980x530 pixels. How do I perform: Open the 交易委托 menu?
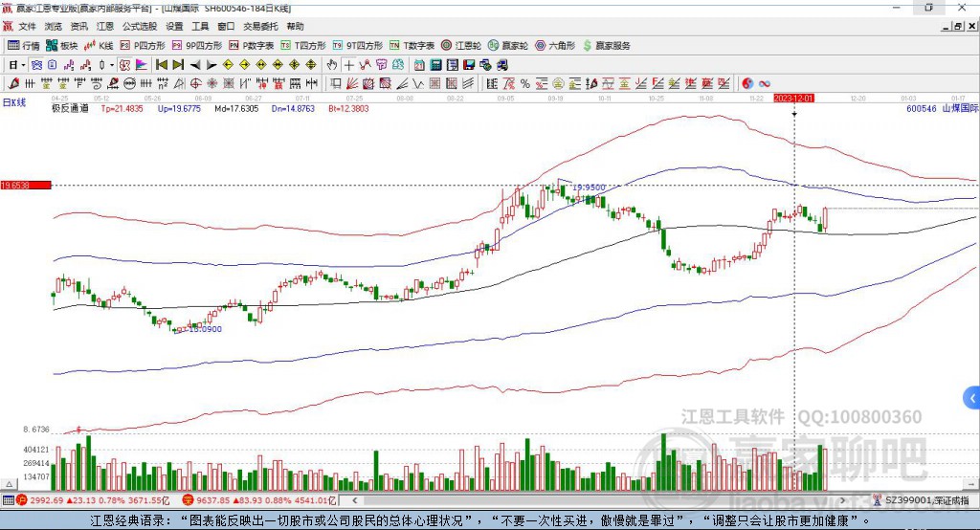(x=260, y=26)
